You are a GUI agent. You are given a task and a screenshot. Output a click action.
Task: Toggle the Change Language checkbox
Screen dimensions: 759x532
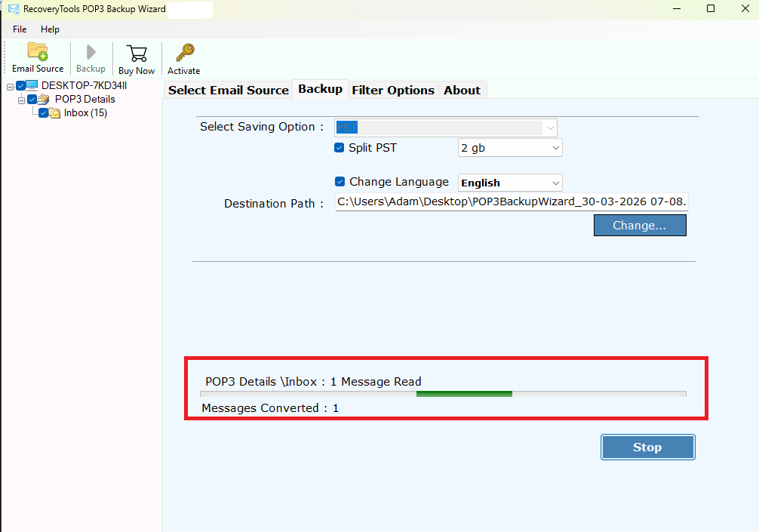(340, 182)
